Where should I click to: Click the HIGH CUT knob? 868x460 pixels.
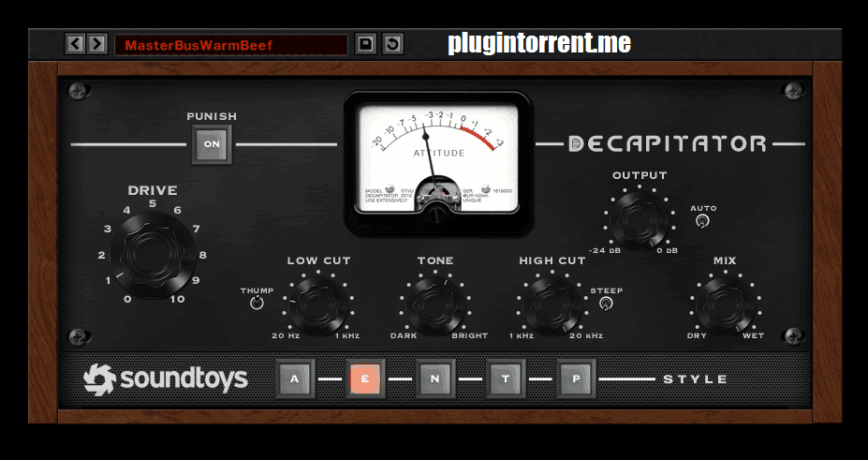pos(552,305)
